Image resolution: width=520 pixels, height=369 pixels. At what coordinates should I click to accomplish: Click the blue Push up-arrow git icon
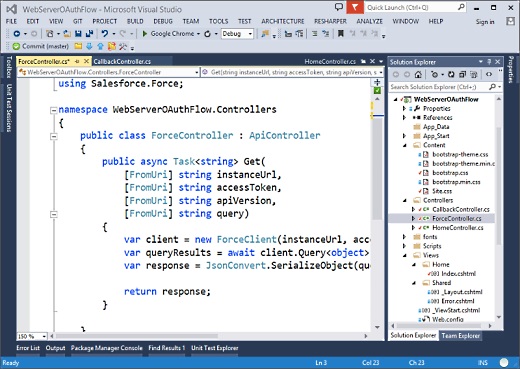(x=100, y=46)
